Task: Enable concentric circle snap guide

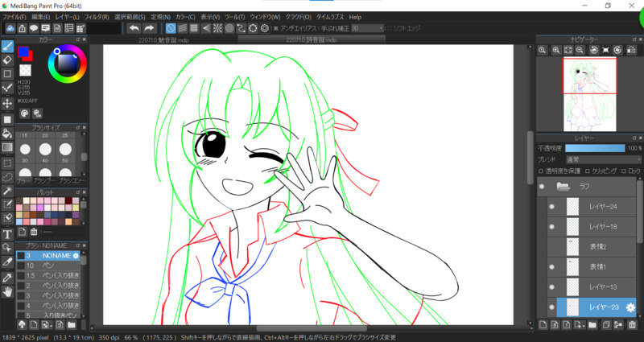Action: (x=229, y=28)
